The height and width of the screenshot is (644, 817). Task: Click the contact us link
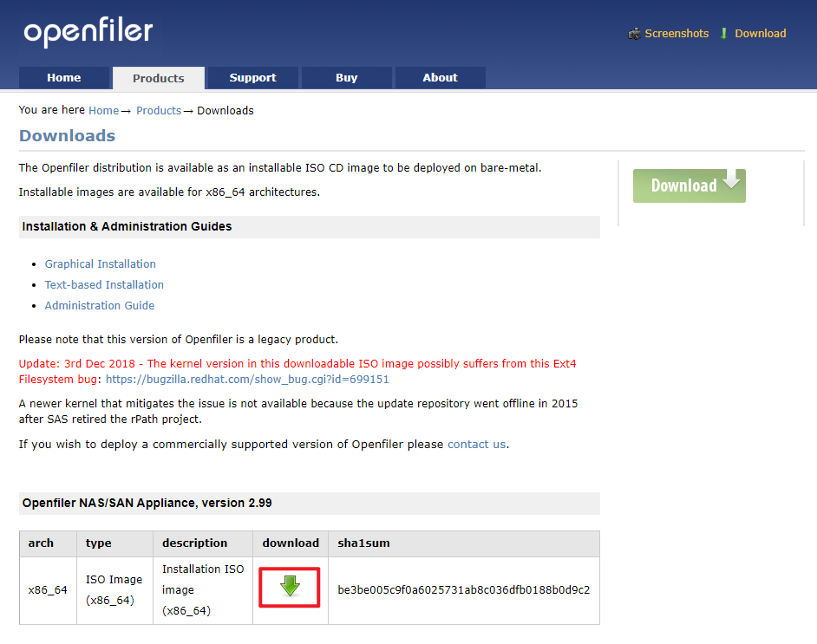pos(476,444)
